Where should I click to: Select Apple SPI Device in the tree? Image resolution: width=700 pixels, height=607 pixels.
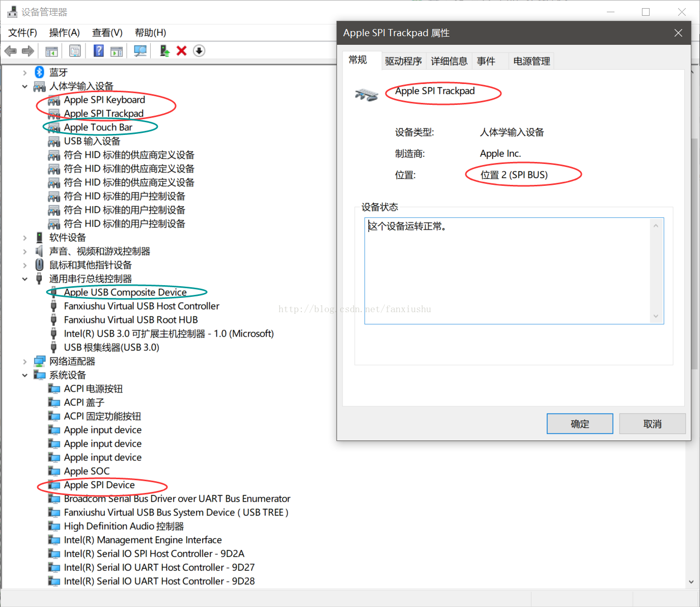[99, 485]
